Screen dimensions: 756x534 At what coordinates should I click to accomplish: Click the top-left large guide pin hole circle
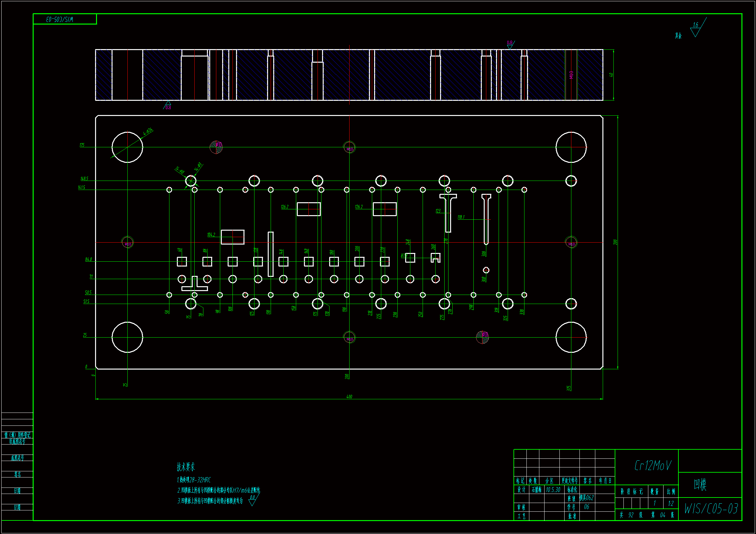pyautogui.click(x=127, y=147)
